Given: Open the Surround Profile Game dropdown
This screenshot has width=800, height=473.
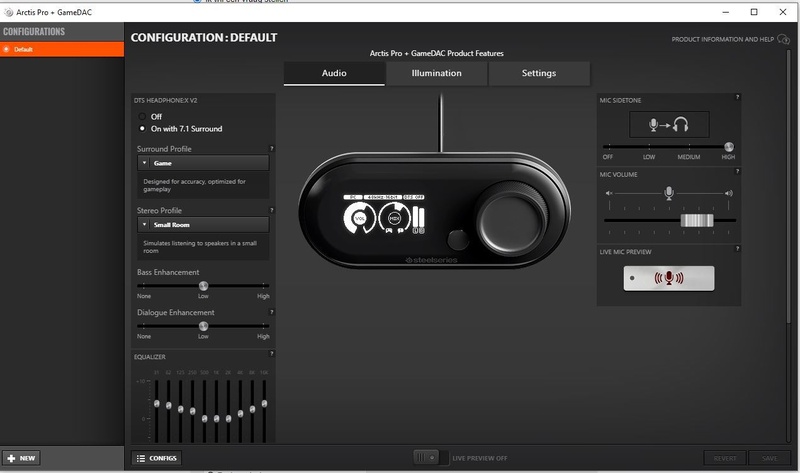Looking at the screenshot, I should (x=203, y=163).
